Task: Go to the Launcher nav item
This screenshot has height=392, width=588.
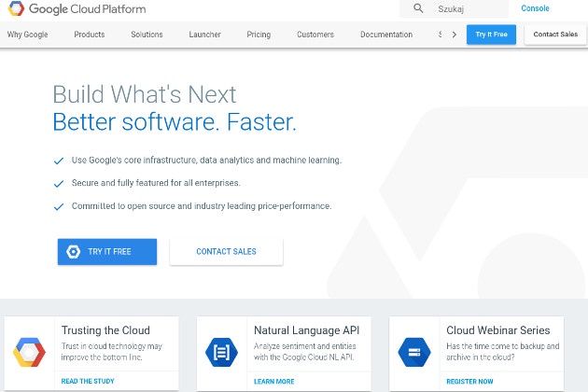Action: point(204,35)
